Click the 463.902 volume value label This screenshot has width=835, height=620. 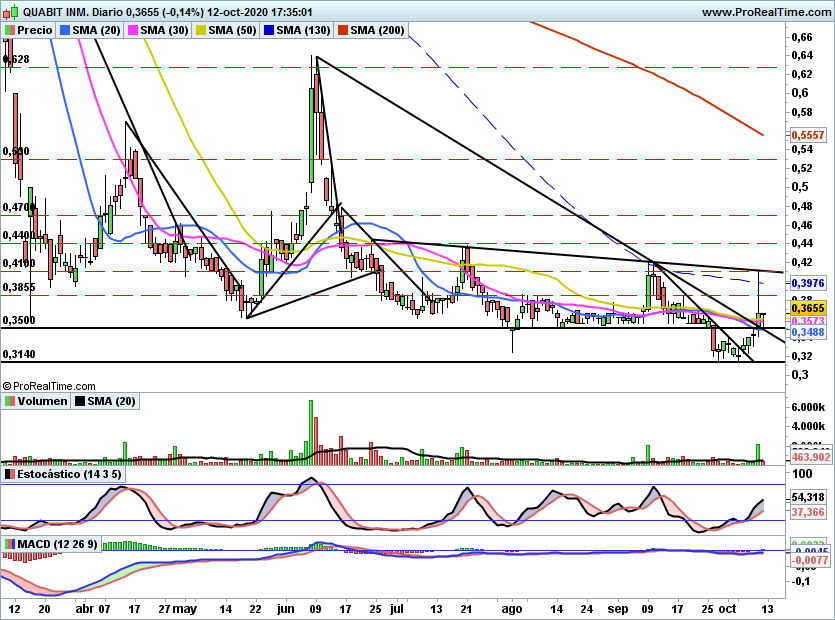(810, 457)
